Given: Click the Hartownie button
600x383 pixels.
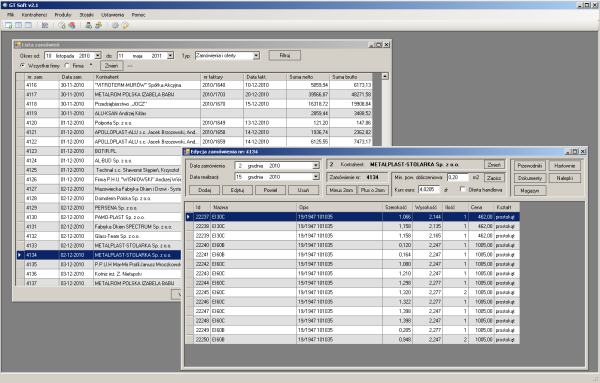Looking at the screenshot, I should click(x=565, y=166).
